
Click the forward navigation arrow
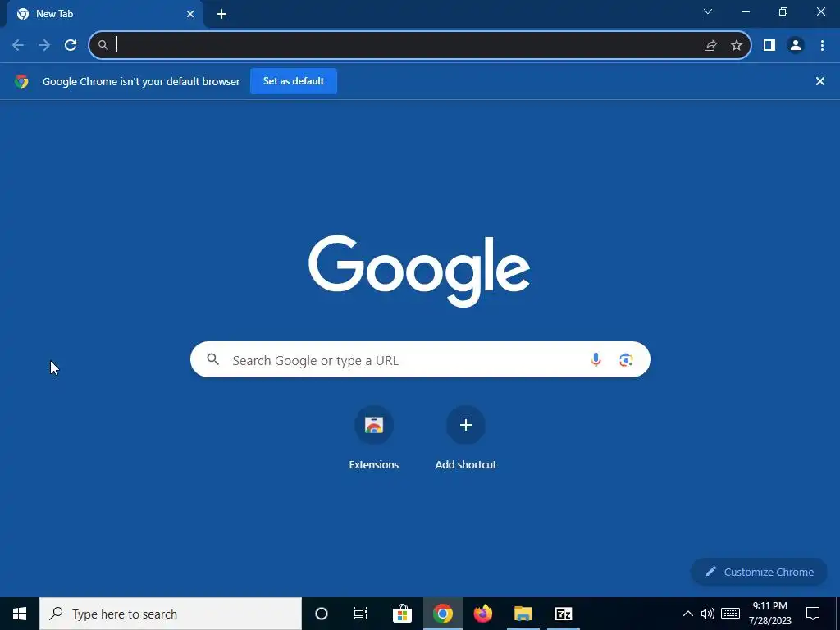coord(44,45)
